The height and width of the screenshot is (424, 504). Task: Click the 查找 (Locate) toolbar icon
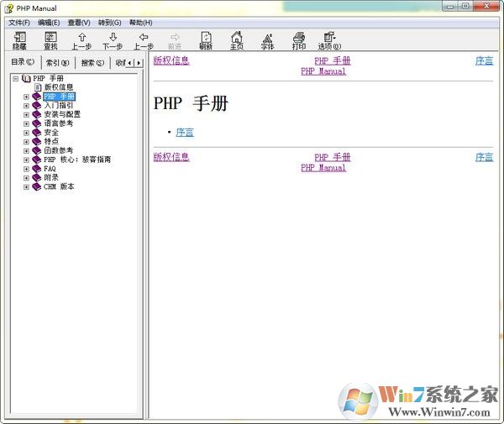(x=50, y=41)
